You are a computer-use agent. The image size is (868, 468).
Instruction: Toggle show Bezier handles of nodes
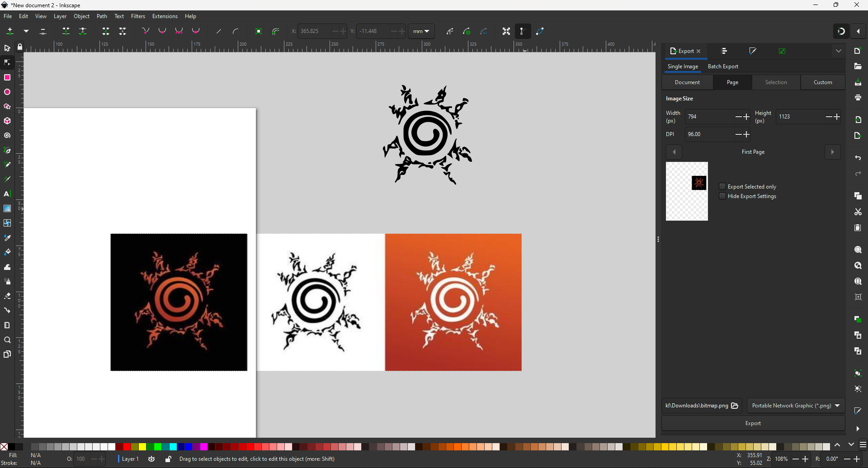(x=523, y=31)
